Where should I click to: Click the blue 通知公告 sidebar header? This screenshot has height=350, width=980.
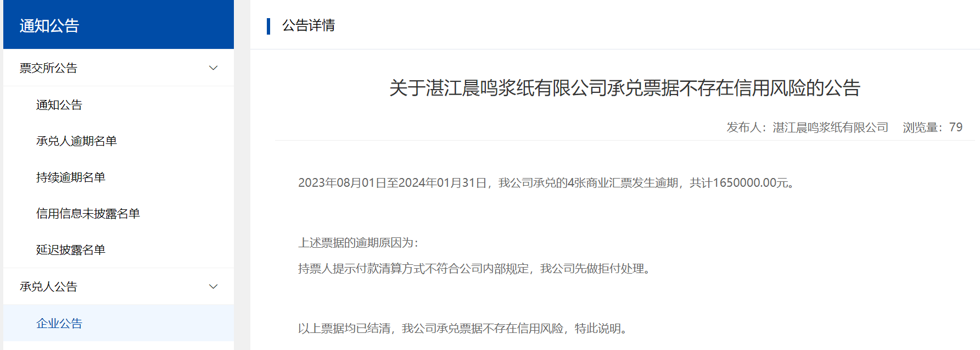(x=119, y=25)
